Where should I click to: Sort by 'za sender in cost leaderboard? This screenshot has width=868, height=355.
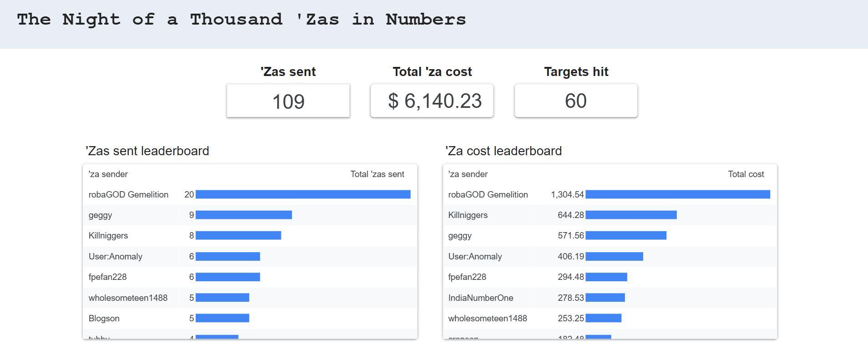point(468,174)
